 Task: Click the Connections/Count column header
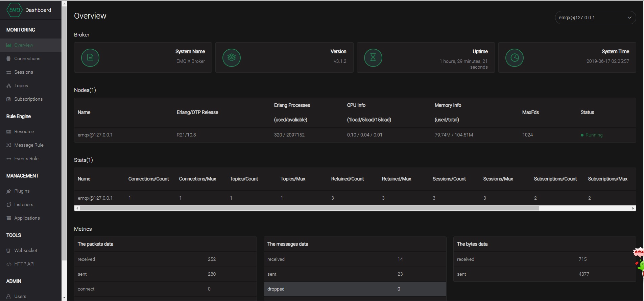pyautogui.click(x=148, y=179)
